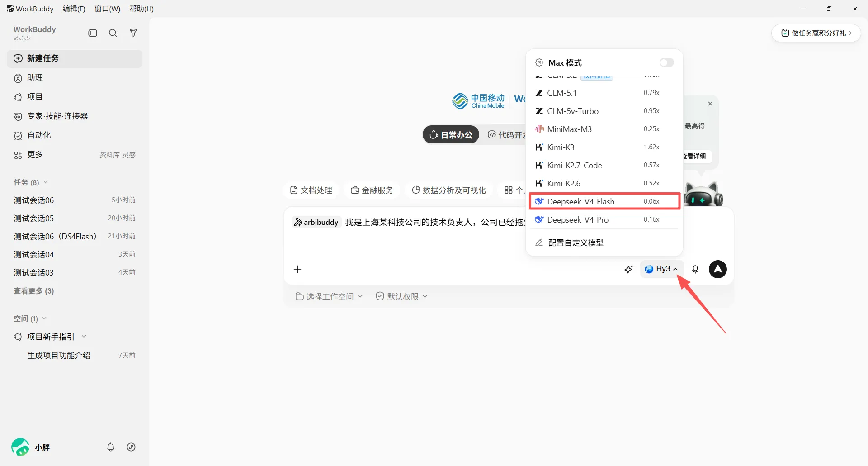Click into the message input text

coord(435,222)
